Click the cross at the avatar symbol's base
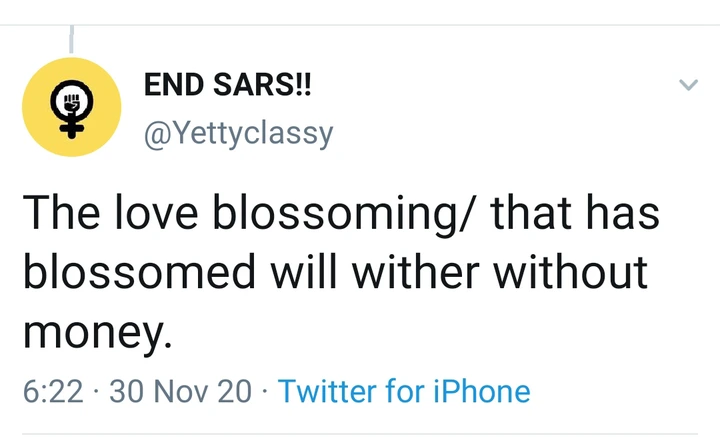 tap(71, 127)
